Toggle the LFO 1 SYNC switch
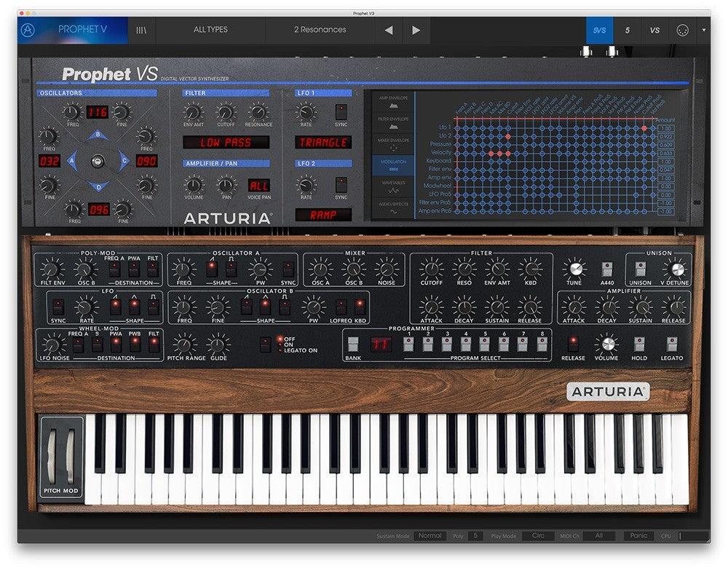 pos(341,112)
